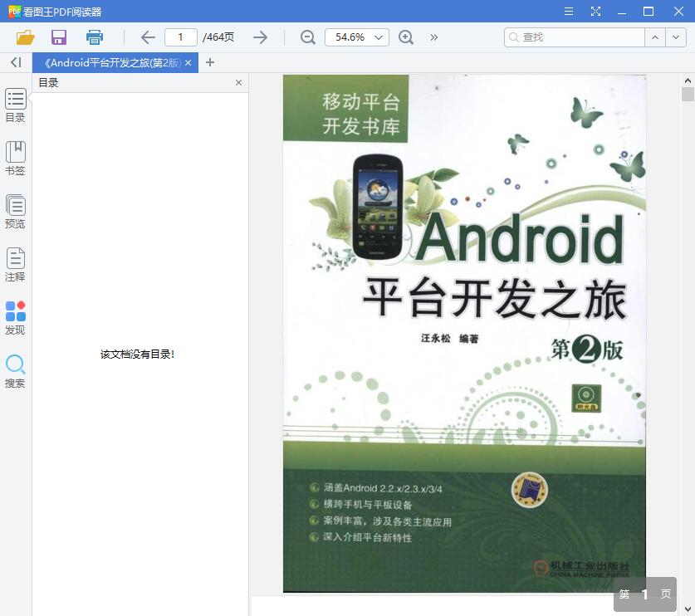Print the document

[94, 37]
